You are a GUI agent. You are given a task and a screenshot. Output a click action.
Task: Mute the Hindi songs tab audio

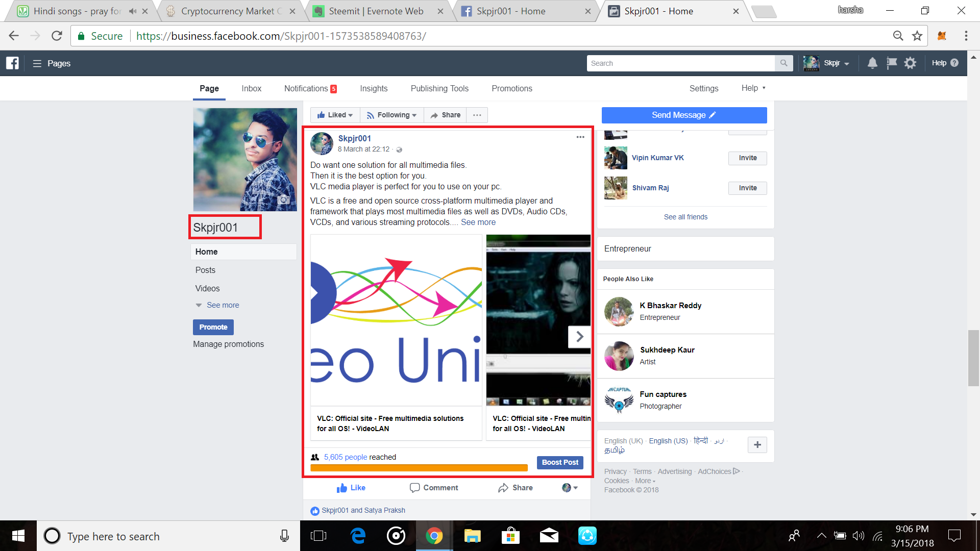(133, 11)
